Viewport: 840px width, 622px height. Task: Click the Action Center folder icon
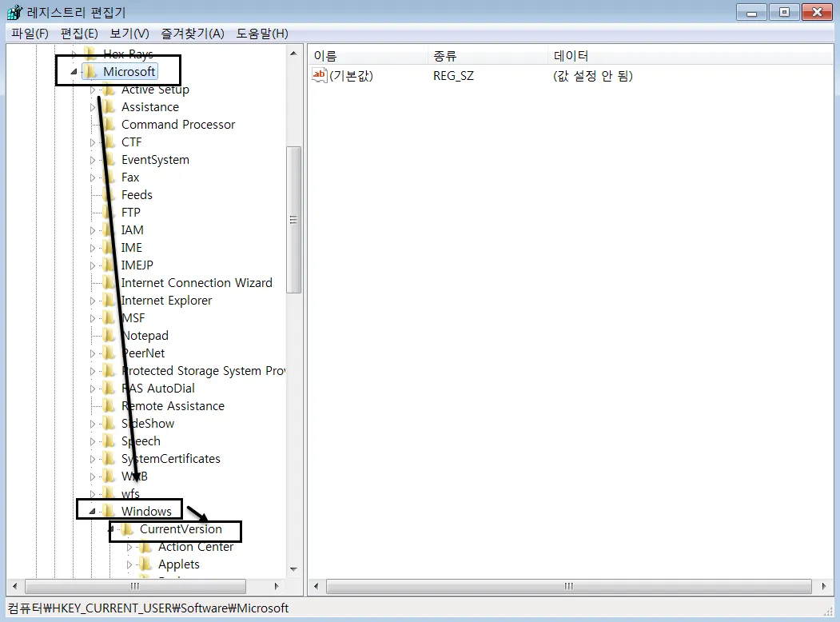coord(145,547)
